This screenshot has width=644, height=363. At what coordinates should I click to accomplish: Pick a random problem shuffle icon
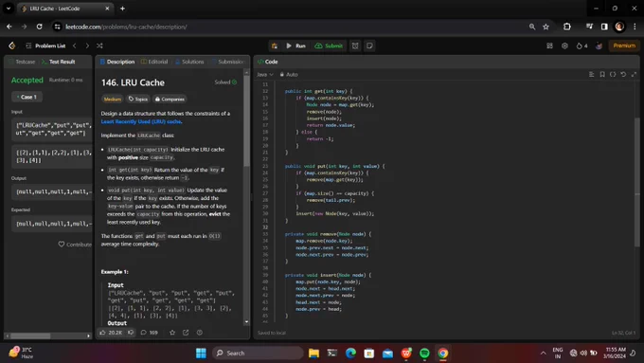click(x=99, y=45)
